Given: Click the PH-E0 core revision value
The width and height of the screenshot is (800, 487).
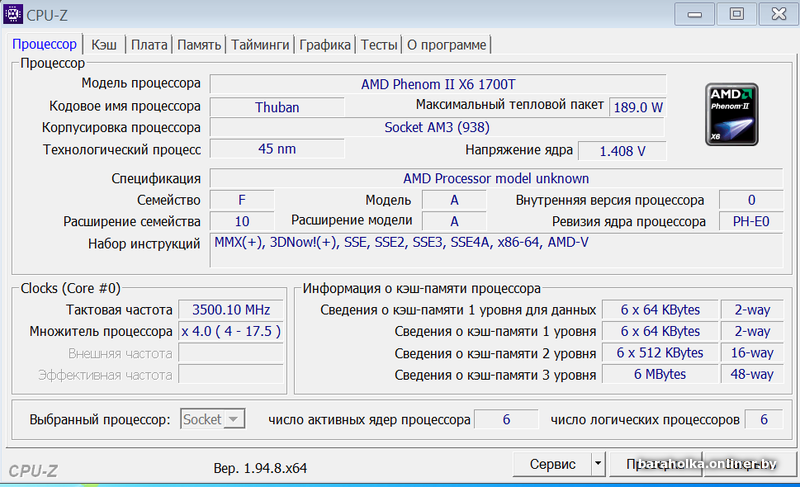Looking at the screenshot, I should point(751,221).
